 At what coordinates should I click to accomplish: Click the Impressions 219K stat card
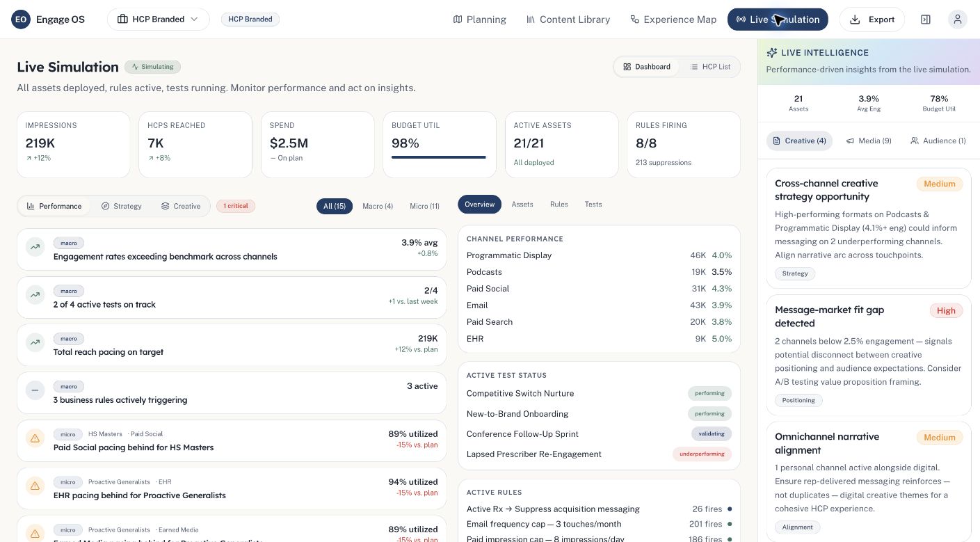(x=73, y=145)
